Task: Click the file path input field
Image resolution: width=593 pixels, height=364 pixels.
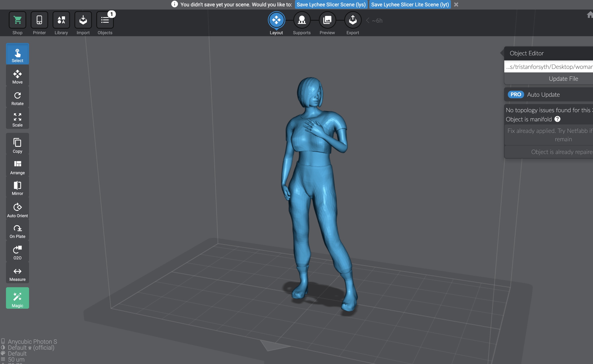Action: 549,67
